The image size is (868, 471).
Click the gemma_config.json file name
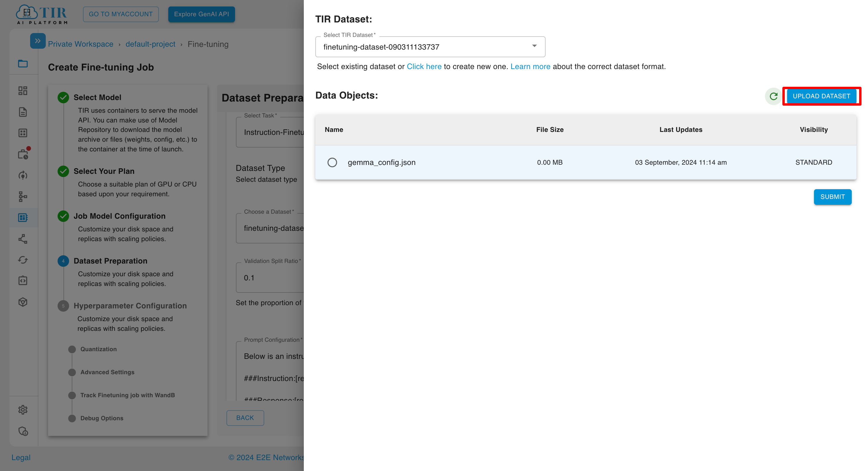(x=381, y=162)
